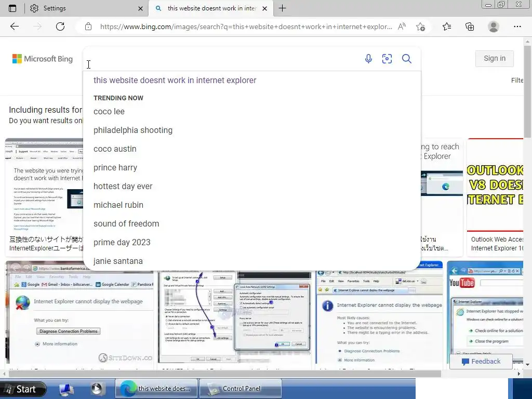Image resolution: width=532 pixels, height=399 pixels.
Task: Open the Feedback button
Action: (481, 362)
